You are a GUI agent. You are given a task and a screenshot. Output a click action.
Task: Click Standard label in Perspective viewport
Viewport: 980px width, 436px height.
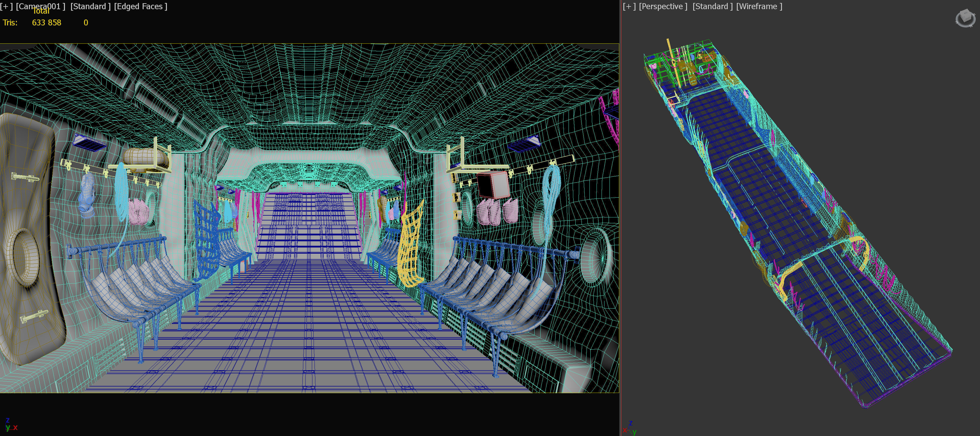pos(712,6)
